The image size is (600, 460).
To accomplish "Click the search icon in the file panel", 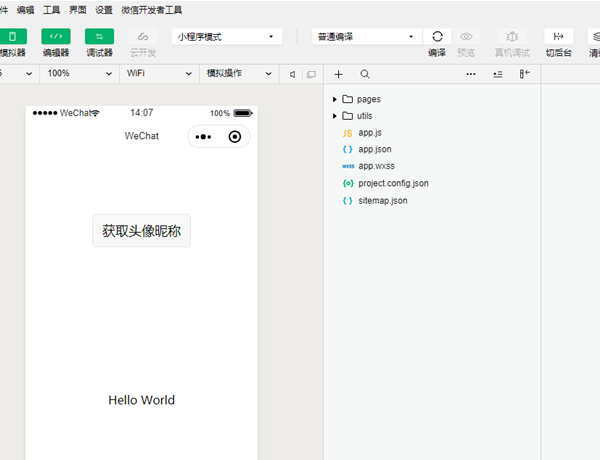I will point(364,74).
